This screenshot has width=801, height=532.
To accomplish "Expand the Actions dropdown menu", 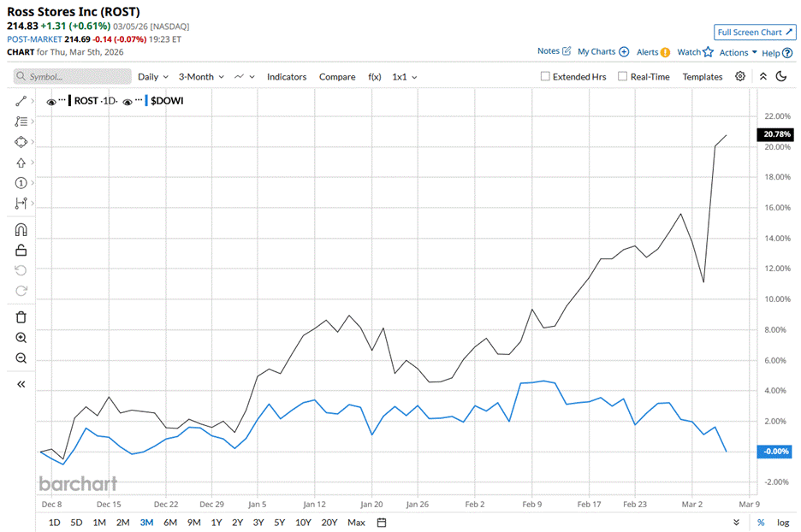I will click(739, 52).
